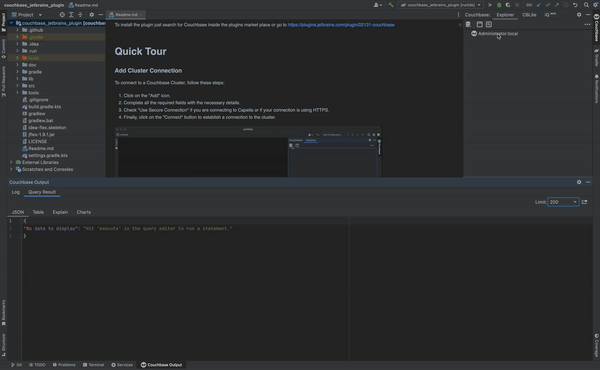Select the Query Result tab
The width and height of the screenshot is (600, 370).
(x=42, y=192)
